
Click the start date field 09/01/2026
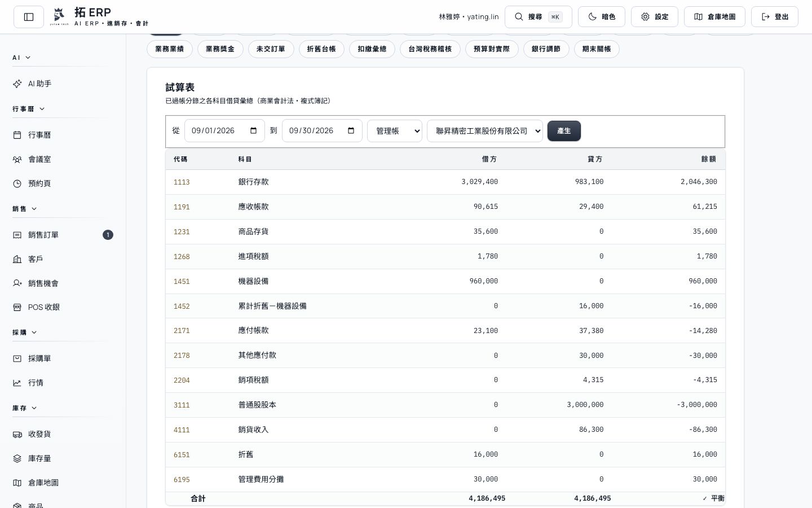[x=224, y=131]
